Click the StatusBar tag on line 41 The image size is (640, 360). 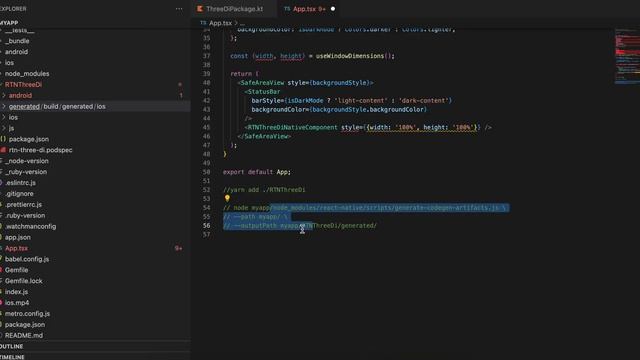pos(264,92)
